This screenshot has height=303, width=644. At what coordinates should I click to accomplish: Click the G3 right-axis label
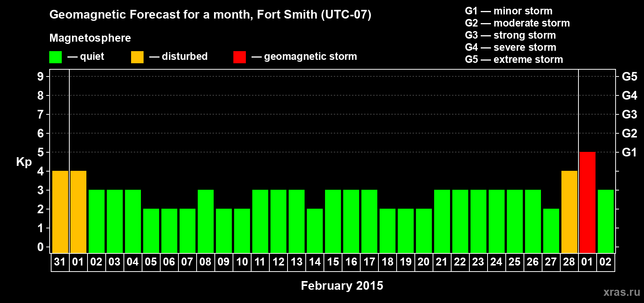pos(630,114)
